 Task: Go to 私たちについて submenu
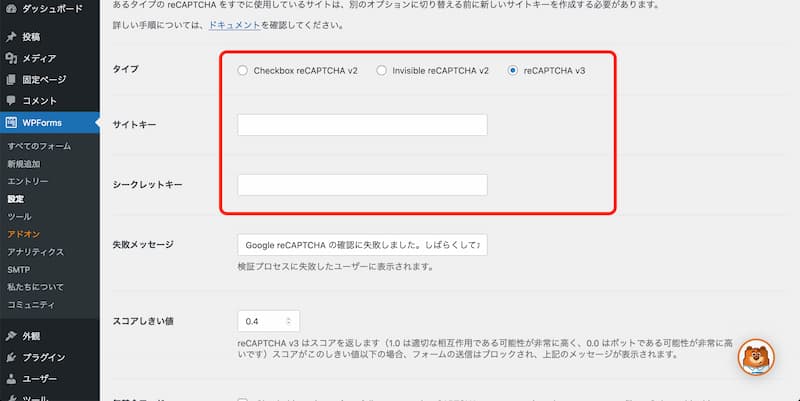tap(35, 287)
